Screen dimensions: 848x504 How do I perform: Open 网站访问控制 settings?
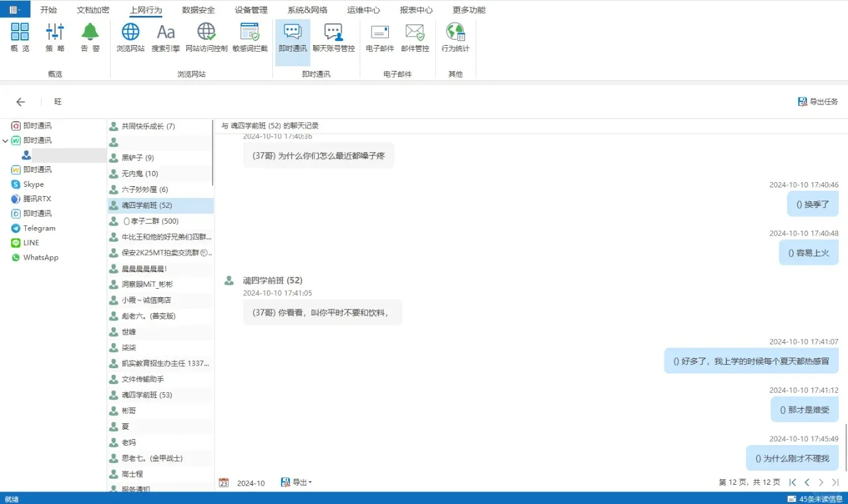point(206,38)
